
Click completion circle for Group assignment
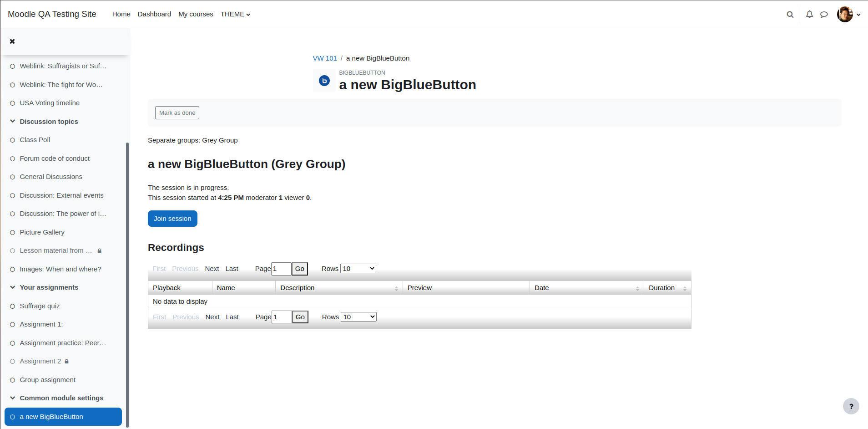point(12,380)
